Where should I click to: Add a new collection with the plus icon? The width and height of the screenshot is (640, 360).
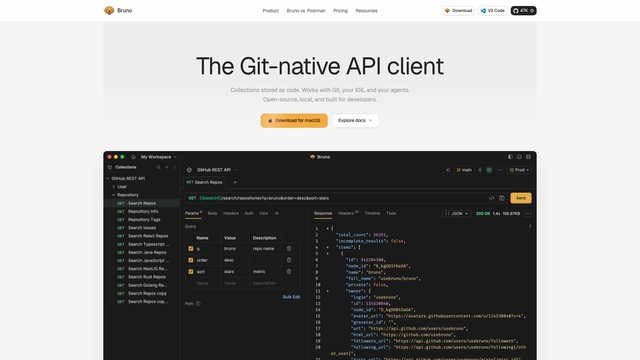(167, 167)
